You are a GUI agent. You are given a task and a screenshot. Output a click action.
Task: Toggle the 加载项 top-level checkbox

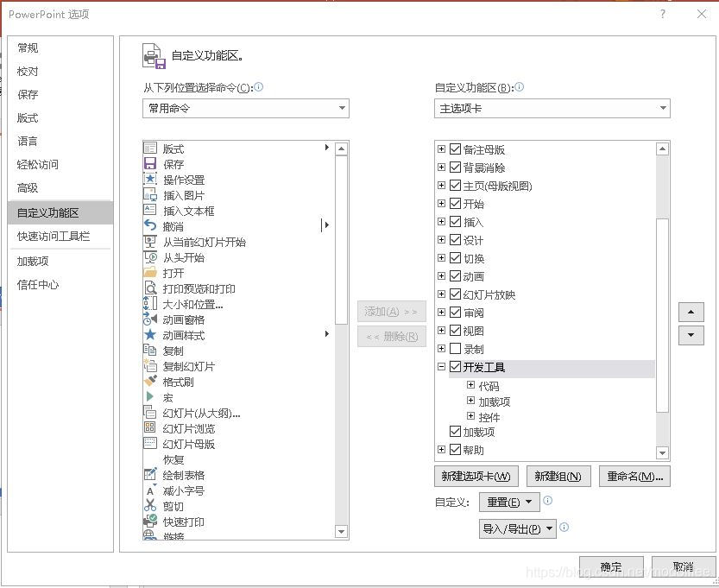tap(455, 432)
